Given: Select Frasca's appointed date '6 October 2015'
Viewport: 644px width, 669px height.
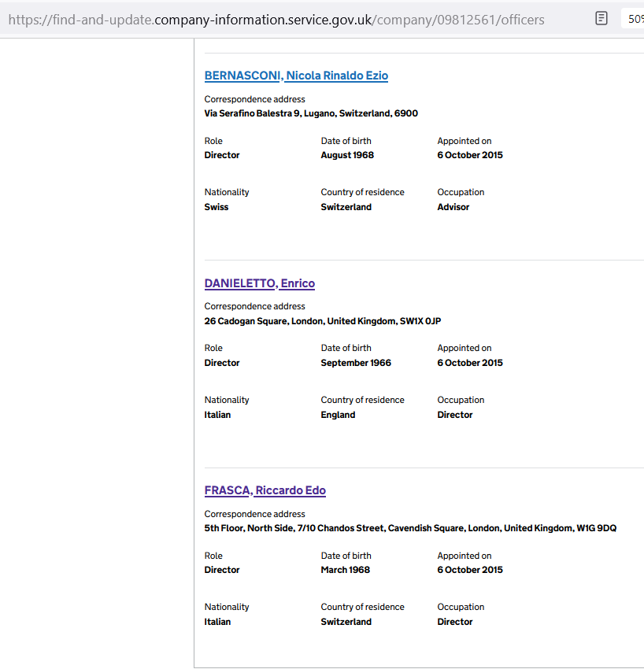Looking at the screenshot, I should pos(470,570).
